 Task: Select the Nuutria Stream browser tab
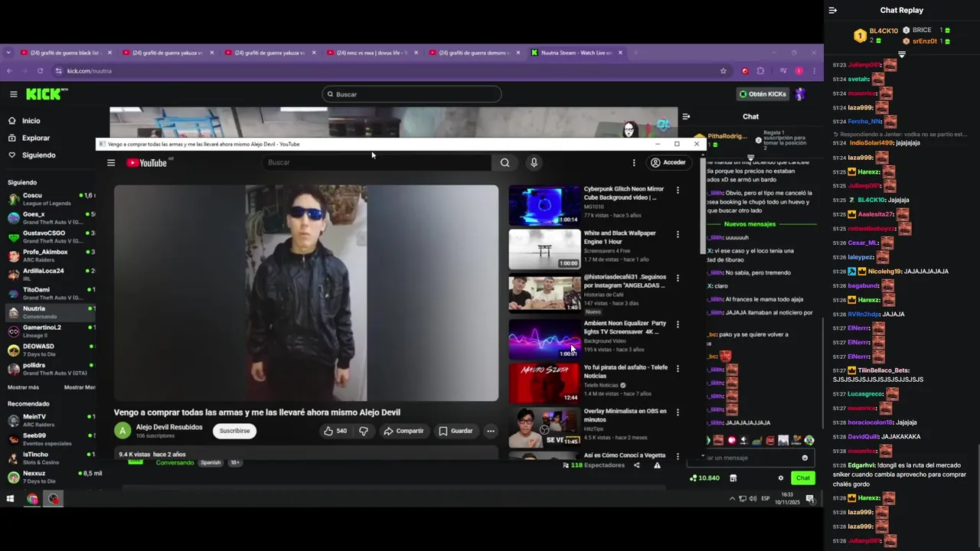click(x=577, y=53)
